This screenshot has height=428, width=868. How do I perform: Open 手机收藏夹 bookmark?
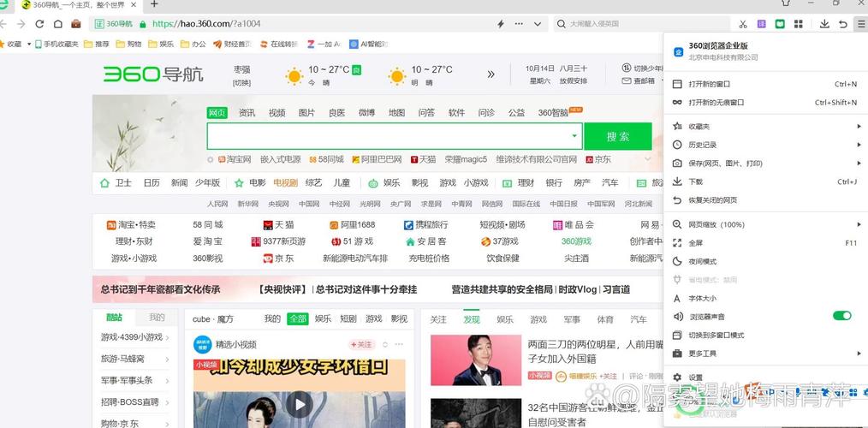(56, 44)
